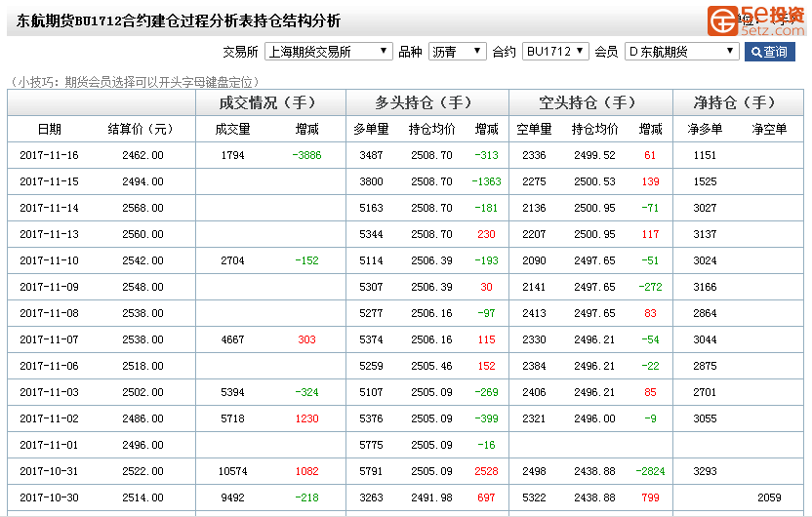The height and width of the screenshot is (517, 812).
Task: Select date cell 2017-11-16
Action: point(49,155)
